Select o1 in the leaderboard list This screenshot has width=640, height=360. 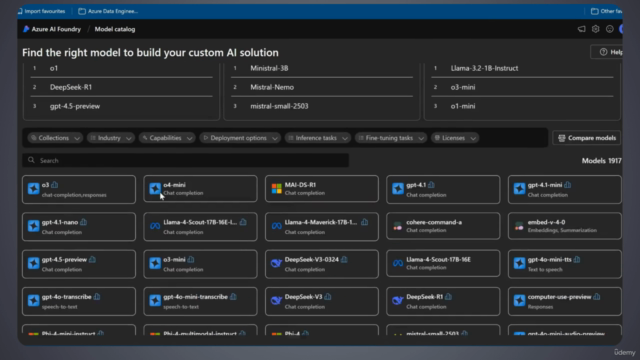[x=54, y=68]
